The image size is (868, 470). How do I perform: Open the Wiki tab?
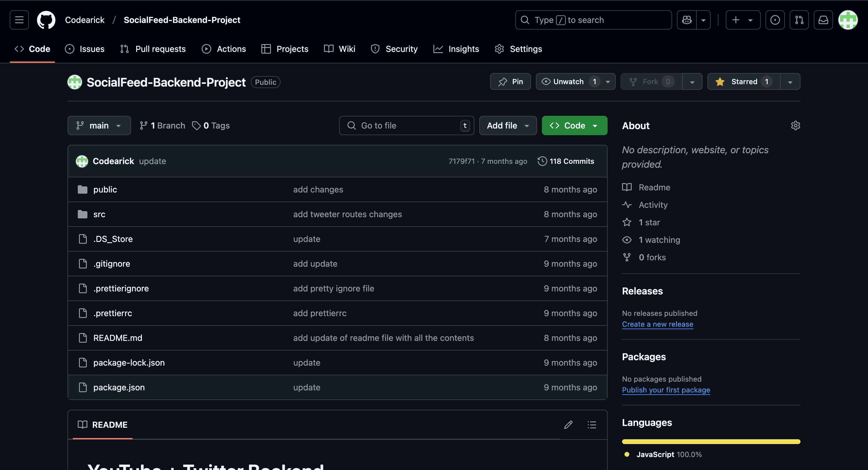click(340, 49)
